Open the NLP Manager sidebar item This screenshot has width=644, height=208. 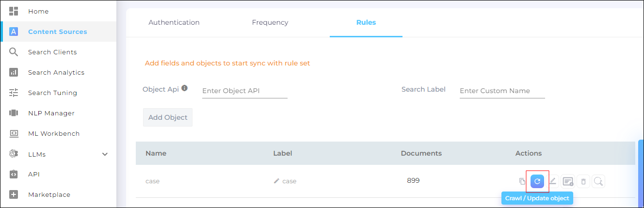click(x=51, y=113)
